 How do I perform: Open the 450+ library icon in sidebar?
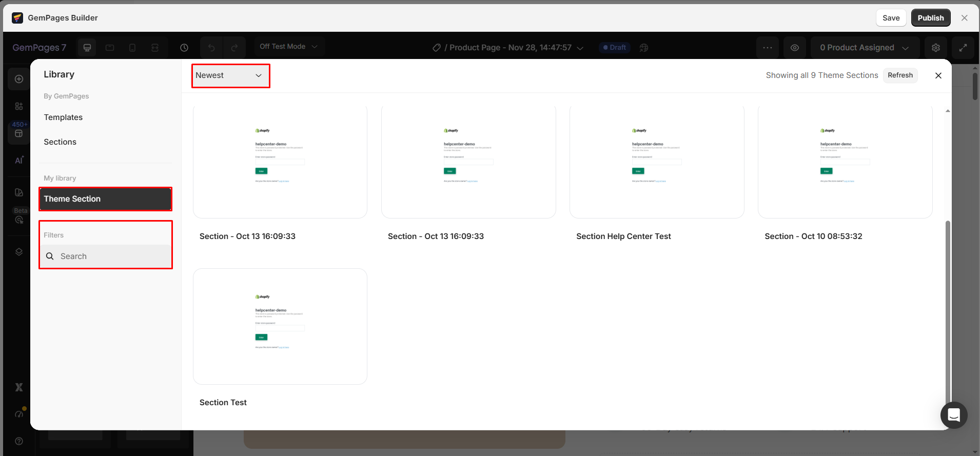pyautogui.click(x=19, y=132)
